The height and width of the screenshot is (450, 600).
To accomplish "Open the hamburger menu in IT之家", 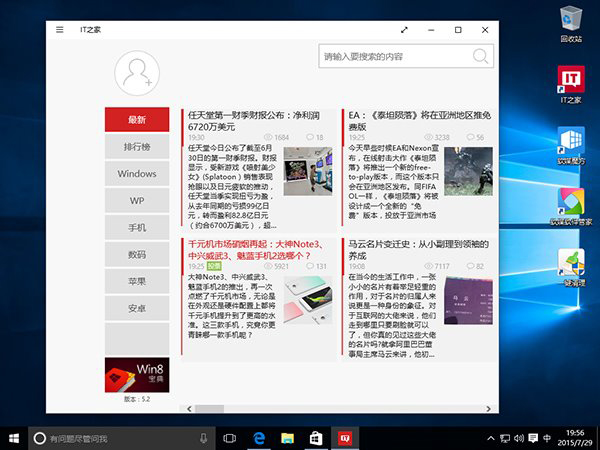I will 61,30.
